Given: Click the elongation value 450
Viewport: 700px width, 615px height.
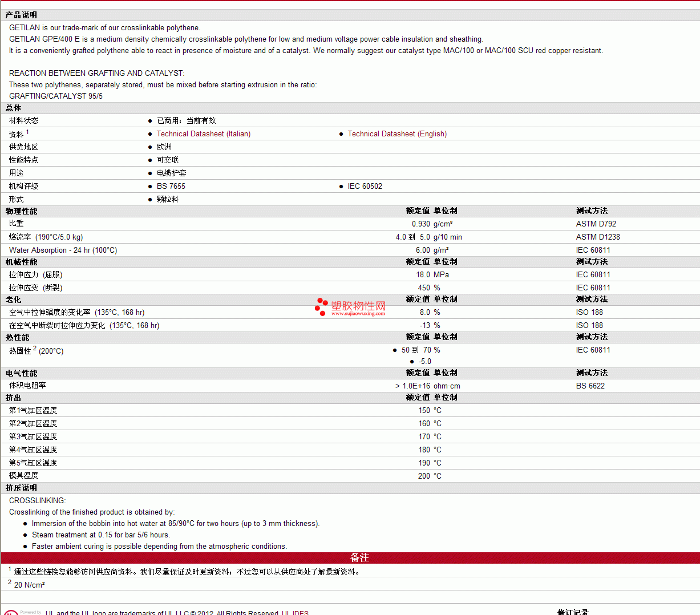Looking at the screenshot, I should (424, 288).
